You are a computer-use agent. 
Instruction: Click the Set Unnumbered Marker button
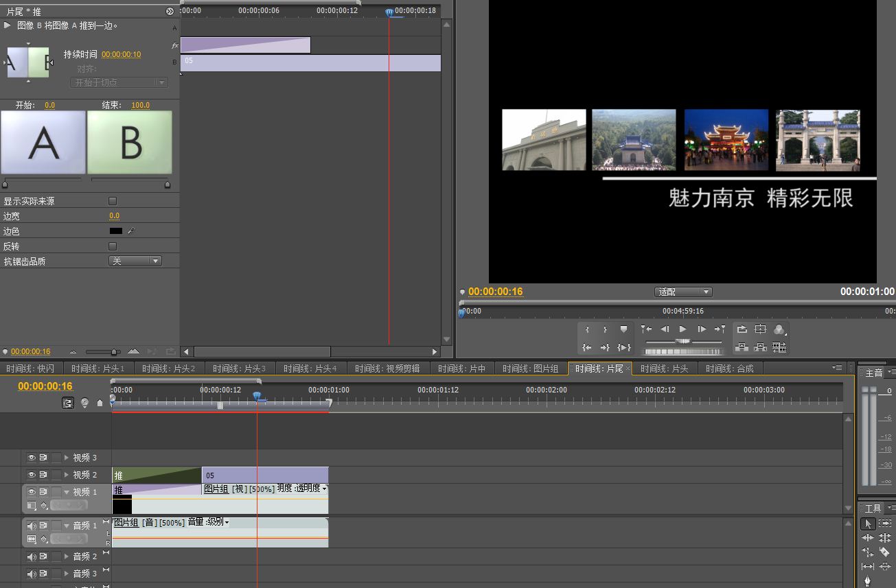pyautogui.click(x=623, y=329)
